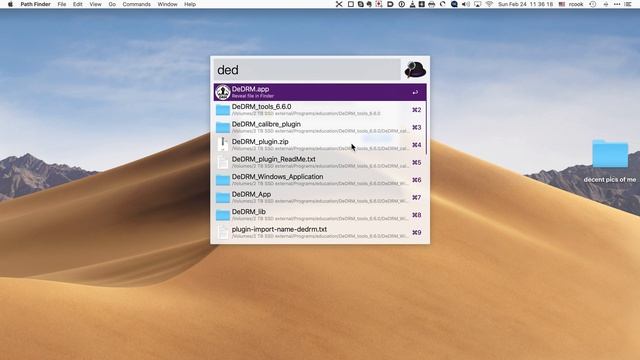Click the date and time in menu bar
This screenshot has width=640, height=360.
[525, 4]
